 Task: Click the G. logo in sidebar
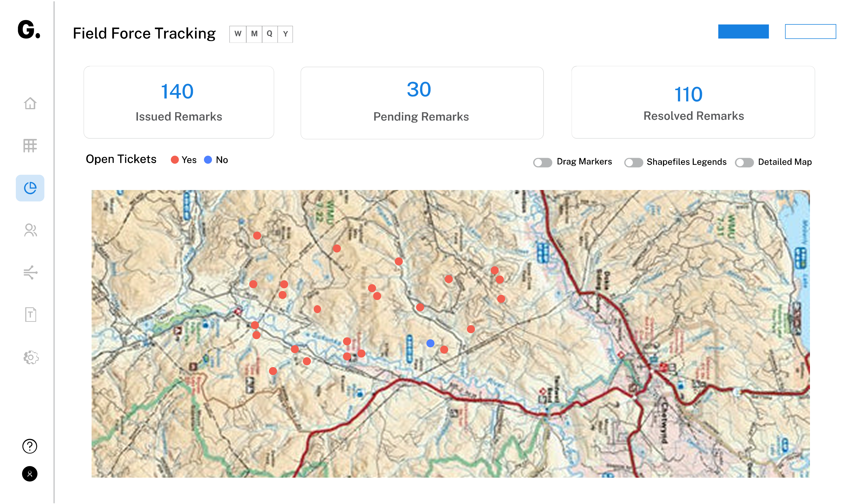click(29, 29)
